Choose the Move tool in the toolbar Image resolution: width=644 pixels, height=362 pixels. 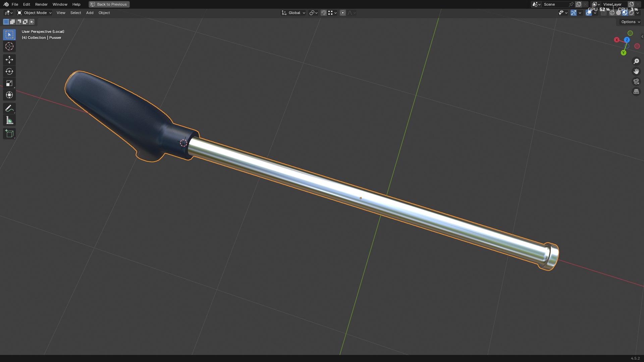[9, 60]
